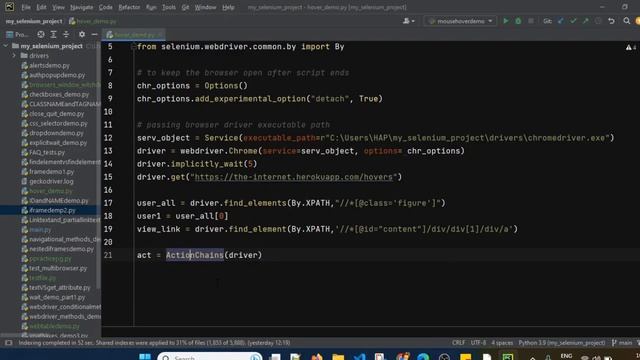This screenshot has height=360, width=640.
Task: Click the Stop run icon
Action: pos(531,21)
